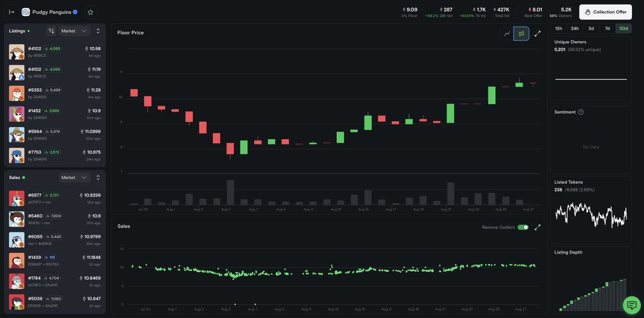Click the Pudgy Penguins collection logo
The width and height of the screenshot is (644, 318).
(x=26, y=12)
